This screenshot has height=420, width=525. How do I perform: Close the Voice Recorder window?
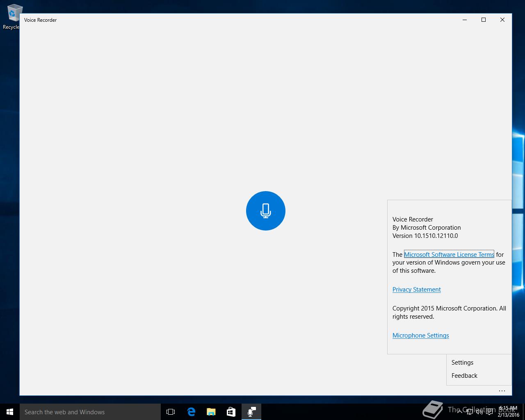(x=502, y=20)
